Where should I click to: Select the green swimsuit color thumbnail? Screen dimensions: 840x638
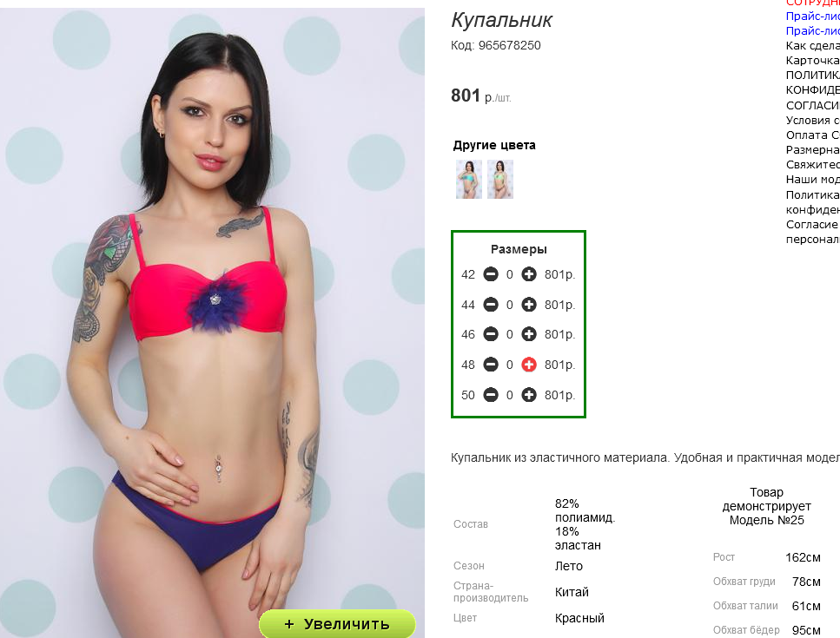click(500, 180)
